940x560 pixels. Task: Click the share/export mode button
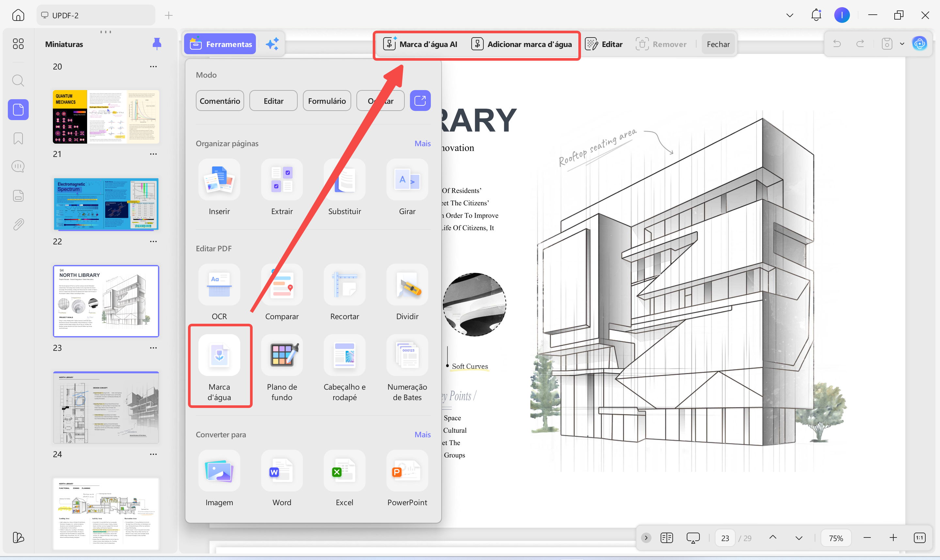click(420, 101)
